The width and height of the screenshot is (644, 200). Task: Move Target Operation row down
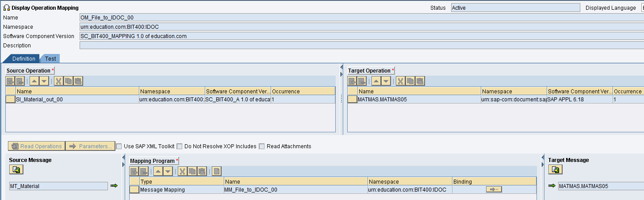tap(386, 81)
